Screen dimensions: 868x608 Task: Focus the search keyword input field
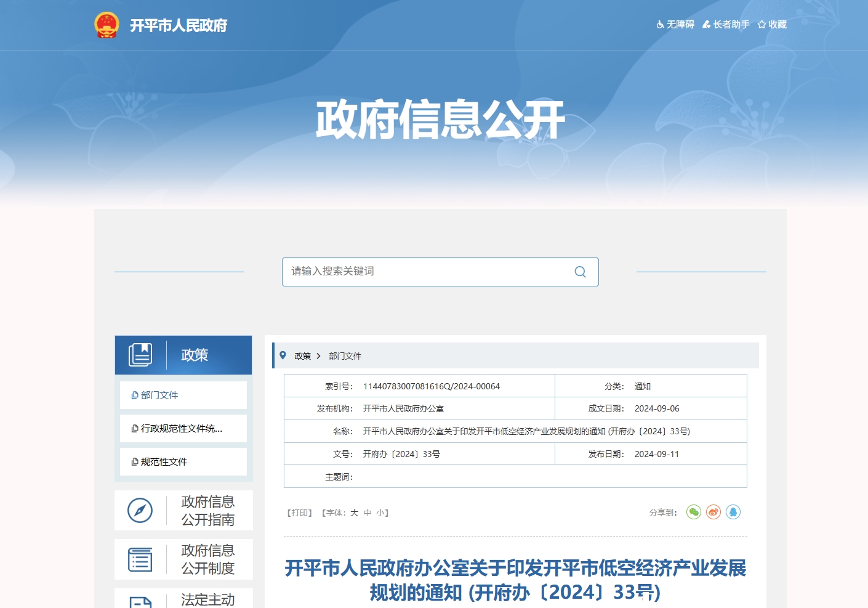[425, 272]
